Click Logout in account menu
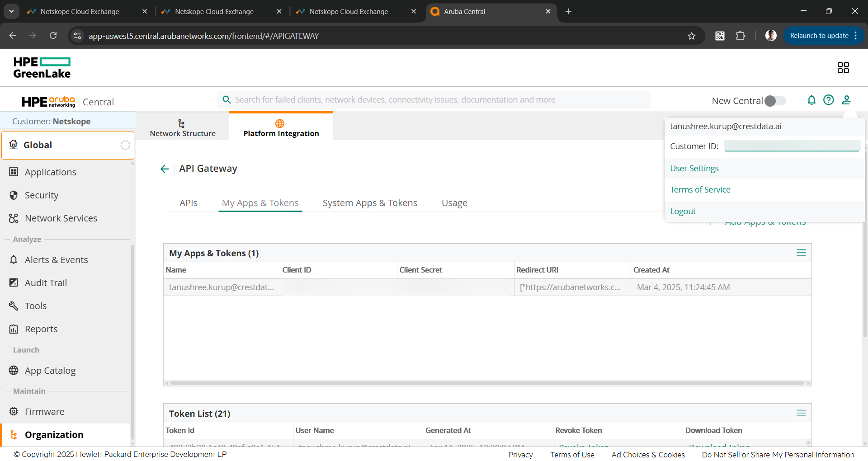Viewport: 868px width, 461px height. (683, 212)
